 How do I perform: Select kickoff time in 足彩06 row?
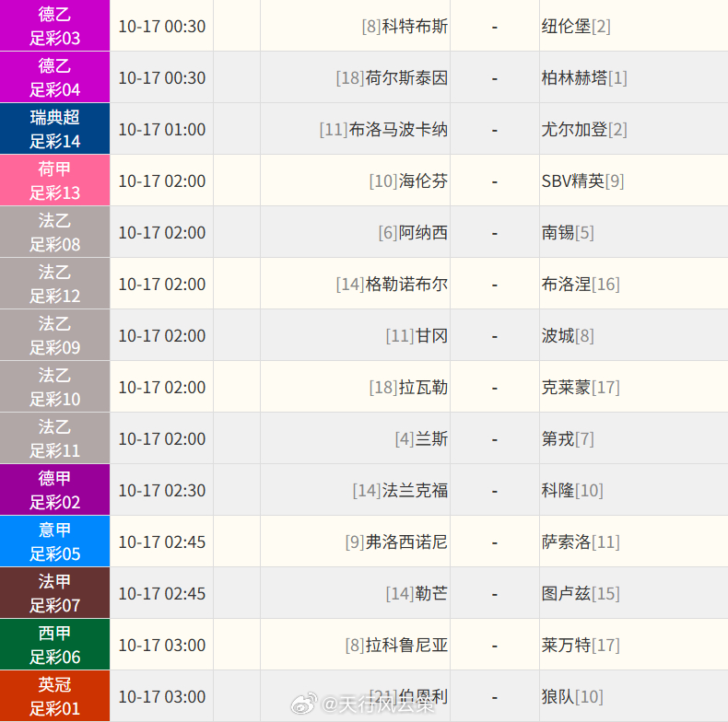tap(162, 645)
